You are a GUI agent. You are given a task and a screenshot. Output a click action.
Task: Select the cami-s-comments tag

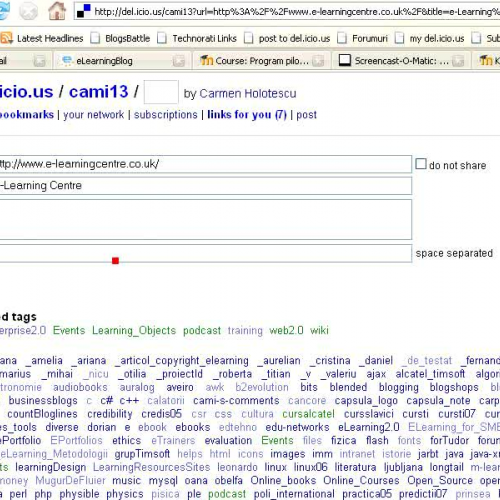coord(236,400)
